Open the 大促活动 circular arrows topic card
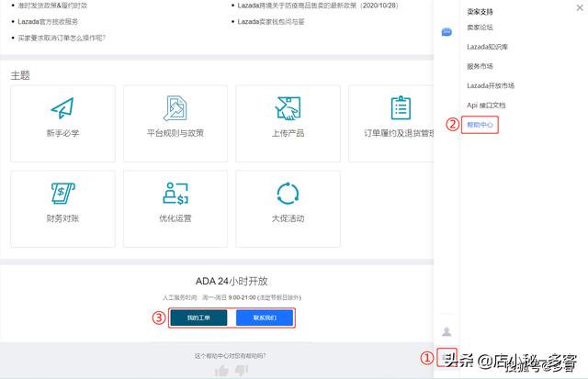This screenshot has height=379, width=588. [x=288, y=209]
